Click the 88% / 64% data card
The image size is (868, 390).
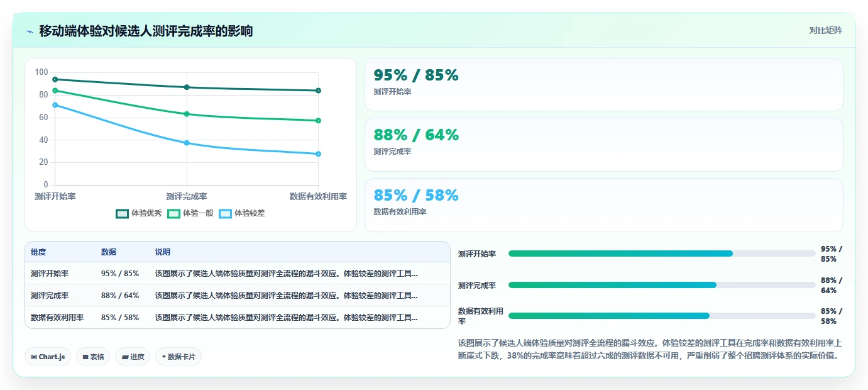[x=603, y=145]
